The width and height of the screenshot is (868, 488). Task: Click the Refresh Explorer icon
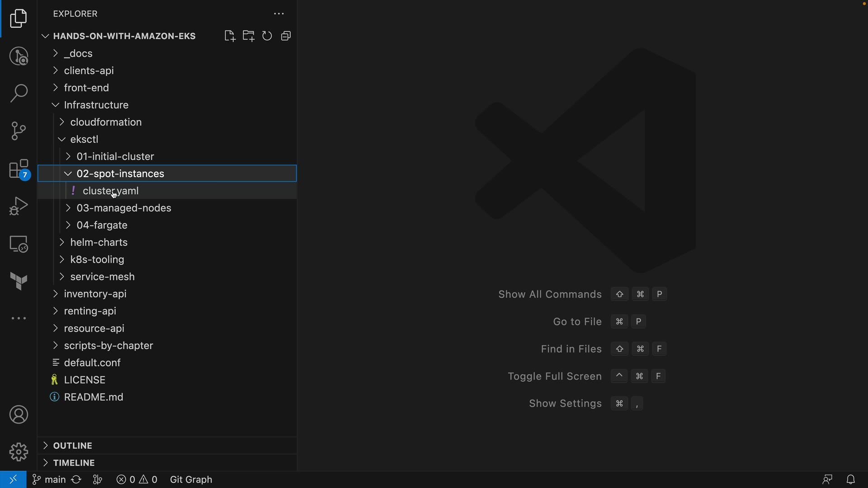(x=267, y=36)
